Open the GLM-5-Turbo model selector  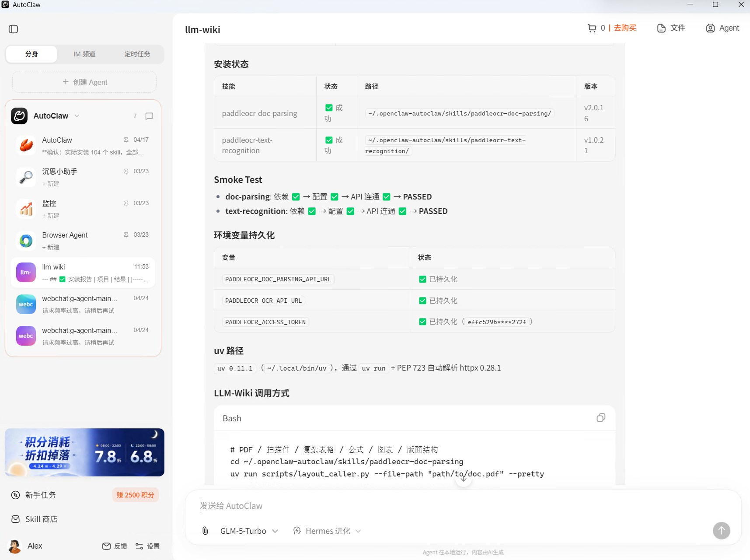(249, 531)
